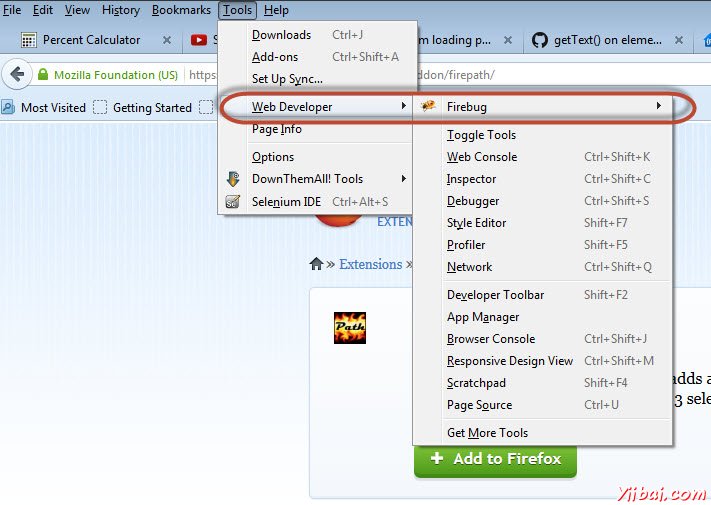Select Toggle Tools
The image size is (711, 505).
tap(543, 135)
